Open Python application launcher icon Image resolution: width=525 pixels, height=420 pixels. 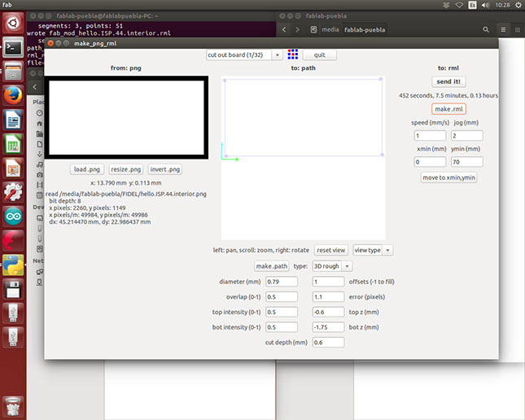click(13, 265)
